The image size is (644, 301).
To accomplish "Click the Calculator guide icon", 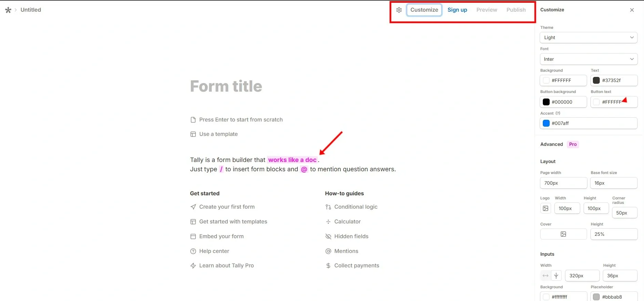I will tap(328, 222).
